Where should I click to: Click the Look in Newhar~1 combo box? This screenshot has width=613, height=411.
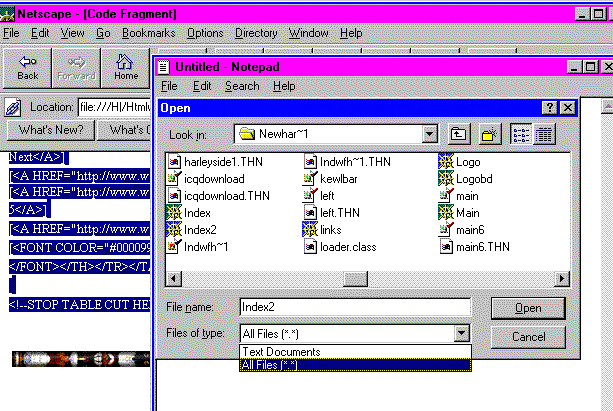point(336,135)
